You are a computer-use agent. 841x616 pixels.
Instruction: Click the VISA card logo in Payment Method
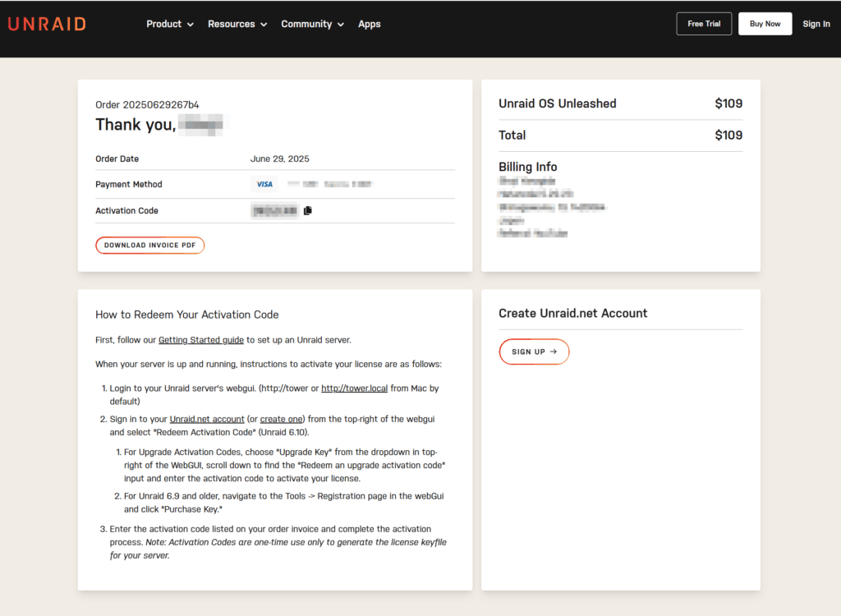(x=264, y=184)
